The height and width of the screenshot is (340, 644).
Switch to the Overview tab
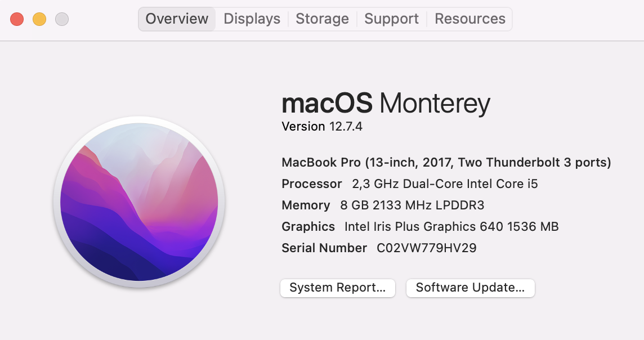click(177, 19)
